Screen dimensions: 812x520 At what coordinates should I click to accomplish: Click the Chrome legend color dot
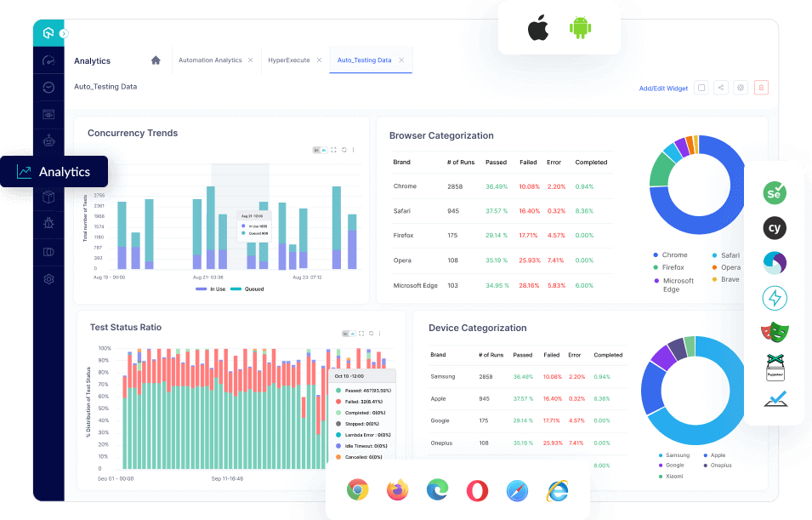click(655, 254)
